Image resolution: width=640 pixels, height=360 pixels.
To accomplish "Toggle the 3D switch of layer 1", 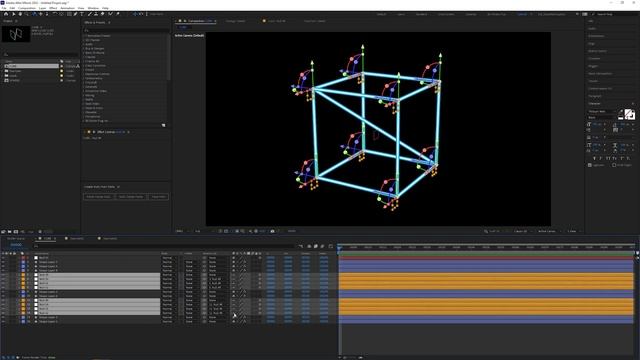I will [x=260, y=258].
